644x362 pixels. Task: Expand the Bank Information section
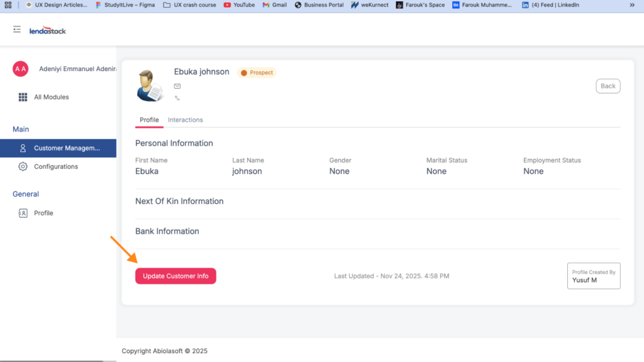167,232
